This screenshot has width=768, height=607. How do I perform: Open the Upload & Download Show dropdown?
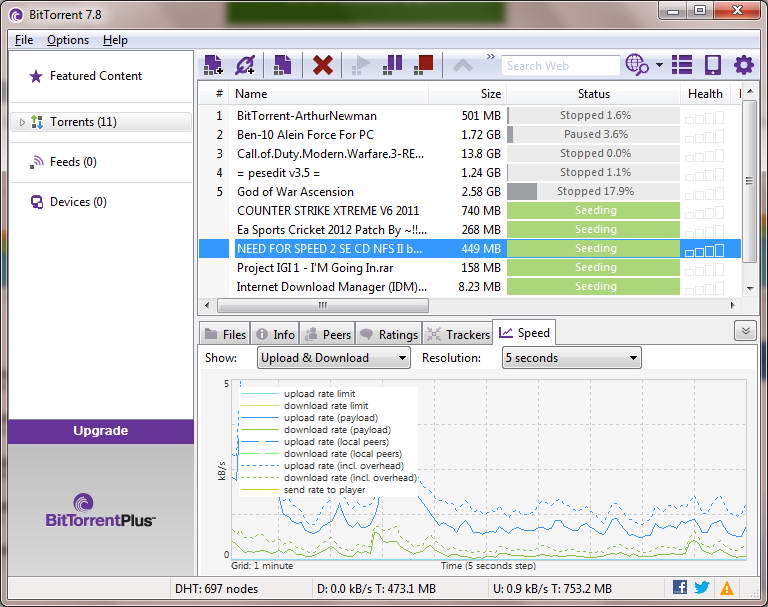pyautogui.click(x=334, y=358)
